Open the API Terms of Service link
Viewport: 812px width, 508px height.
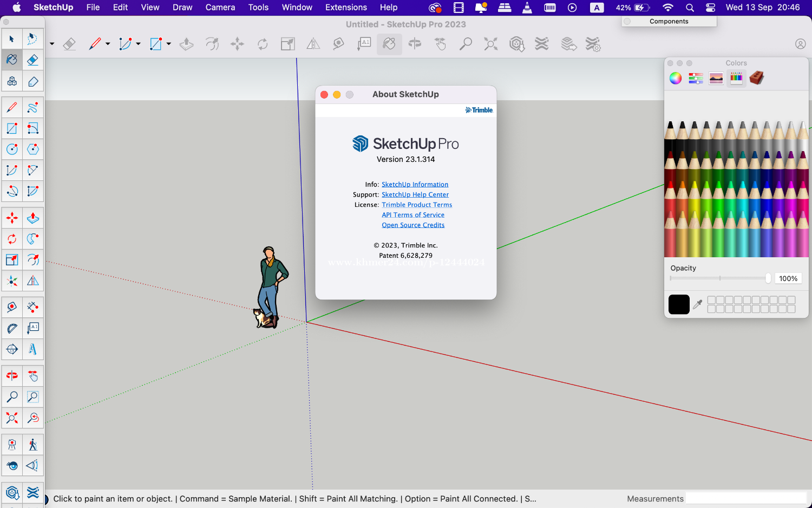click(413, 215)
